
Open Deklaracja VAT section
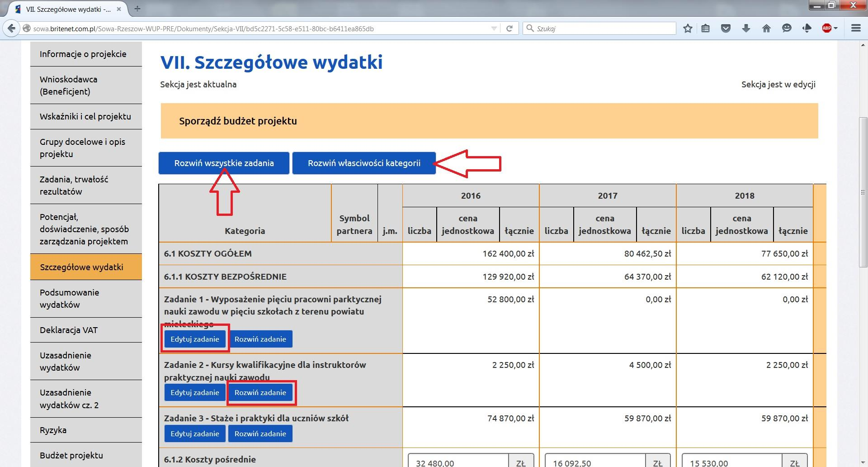click(86, 330)
